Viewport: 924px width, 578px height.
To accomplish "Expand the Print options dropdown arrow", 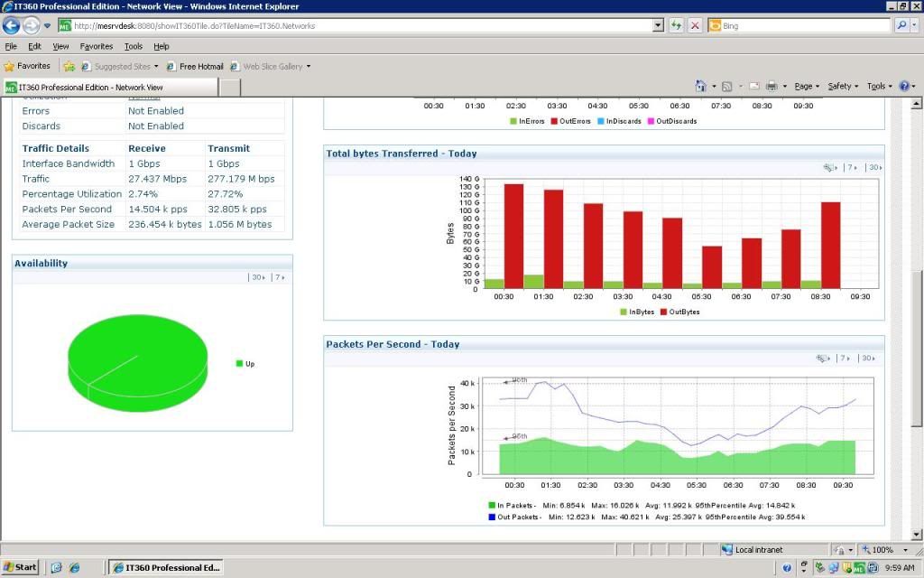I will (785, 87).
